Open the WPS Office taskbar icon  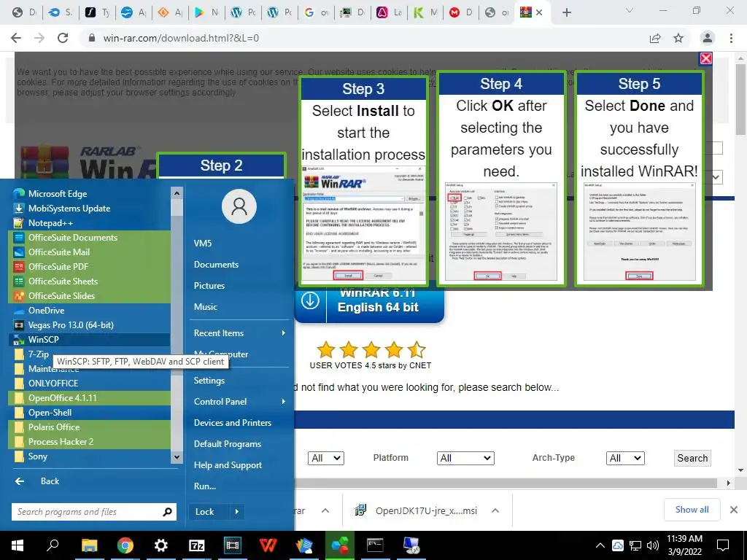click(268, 545)
